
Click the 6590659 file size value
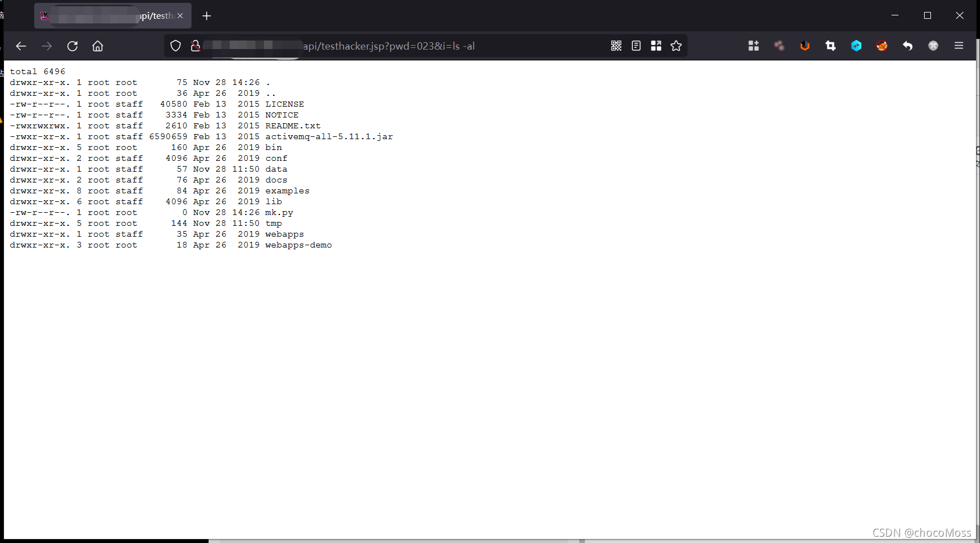168,136
